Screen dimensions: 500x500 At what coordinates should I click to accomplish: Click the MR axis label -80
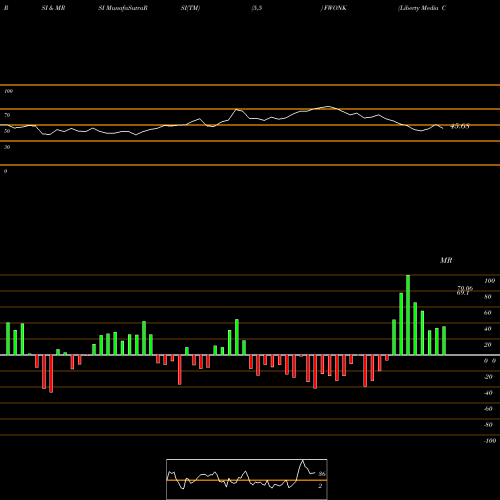pos(488,425)
